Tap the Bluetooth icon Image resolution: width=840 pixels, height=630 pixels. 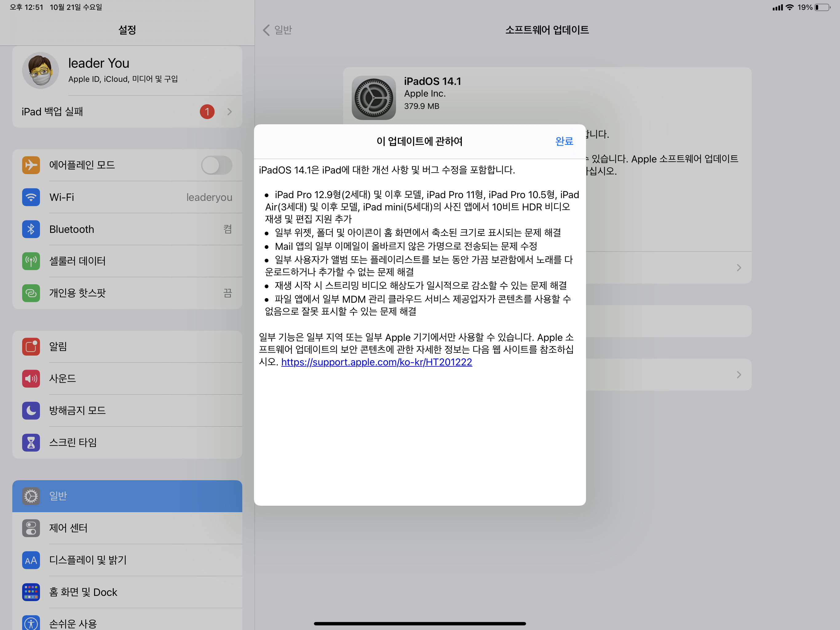click(31, 229)
